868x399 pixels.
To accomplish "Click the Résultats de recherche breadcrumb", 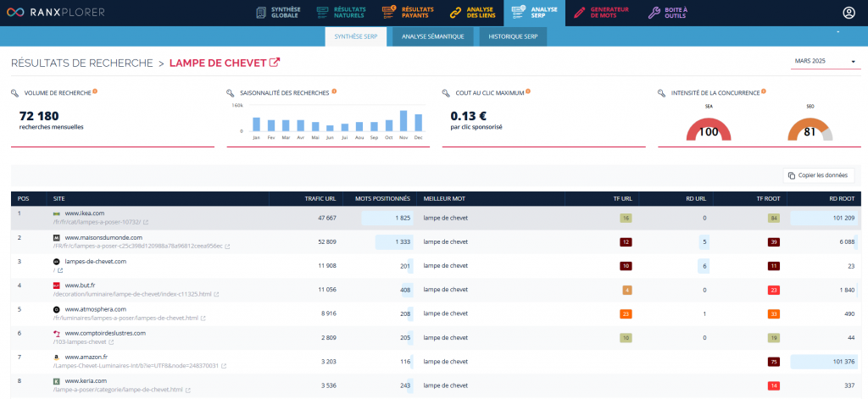I will point(82,63).
